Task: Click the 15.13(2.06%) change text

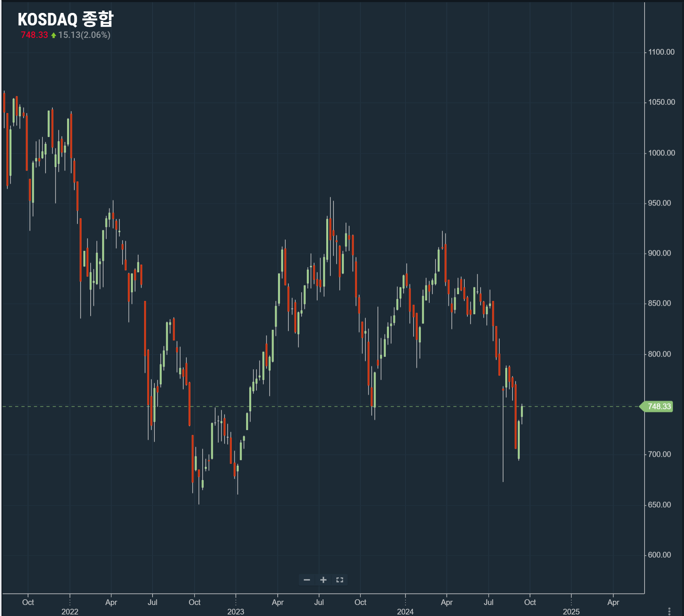Action: (84, 35)
